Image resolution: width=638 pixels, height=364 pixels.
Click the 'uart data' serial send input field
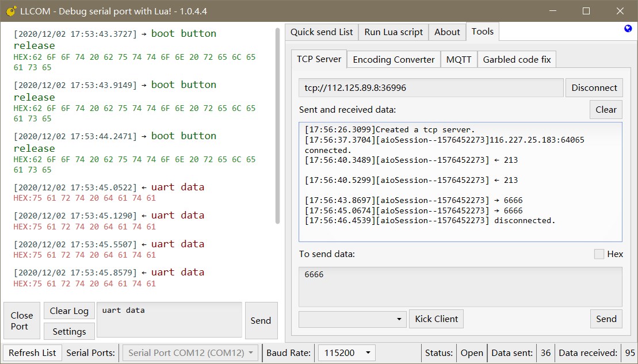tap(169, 320)
